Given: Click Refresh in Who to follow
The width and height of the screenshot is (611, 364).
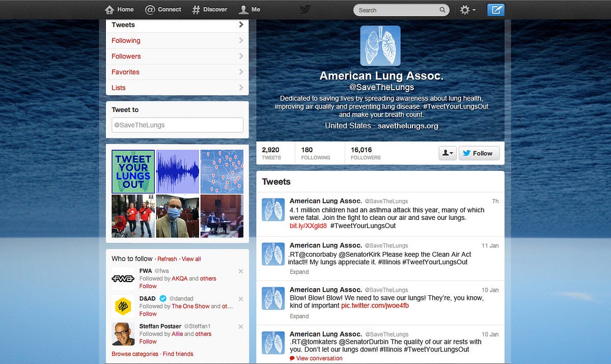Looking at the screenshot, I should pos(168,259).
